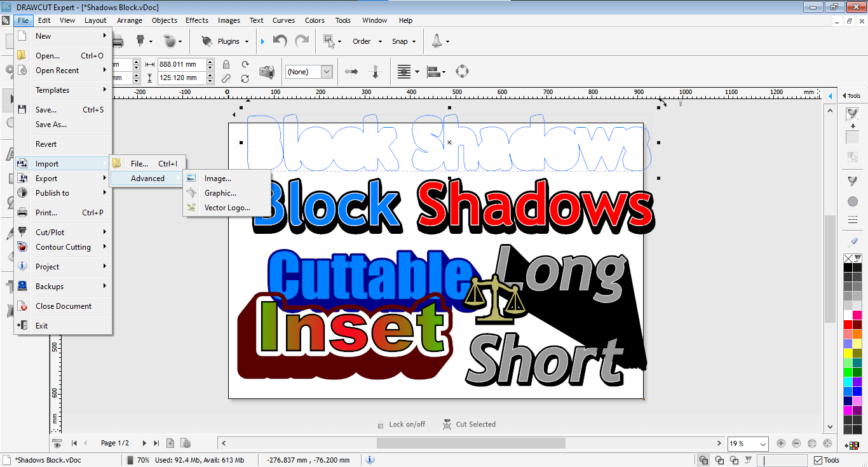Toggle the first overlapping shapes mode button
This screenshot has height=467, width=868.
[704, 460]
